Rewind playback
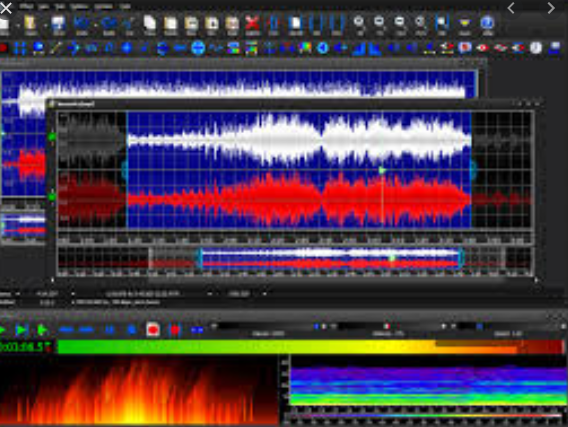Screen dimensions: 568x427 [x=66, y=330]
